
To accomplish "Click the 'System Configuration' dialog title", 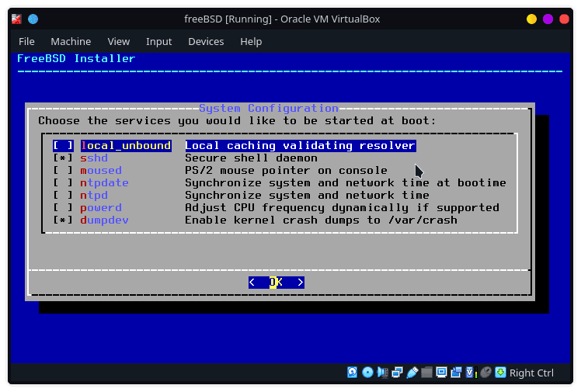I will point(269,108).
